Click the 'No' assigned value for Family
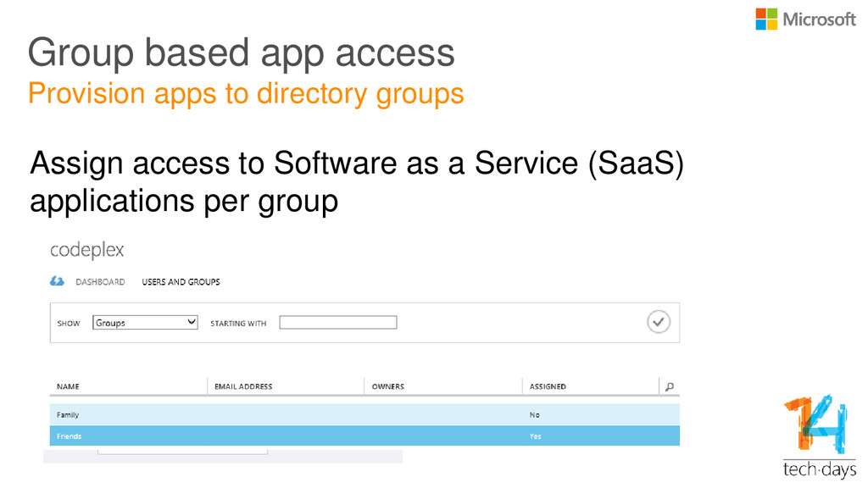The height and width of the screenshot is (488, 868). click(534, 415)
